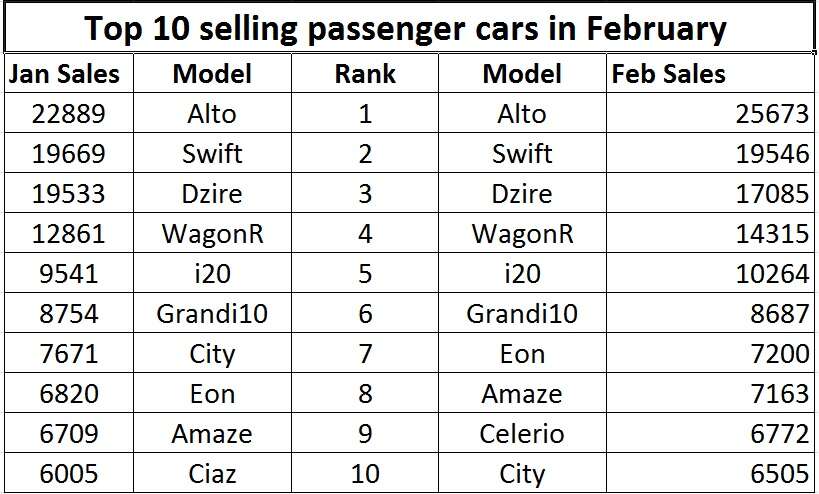Click the Jan sales value 9541

(68, 274)
